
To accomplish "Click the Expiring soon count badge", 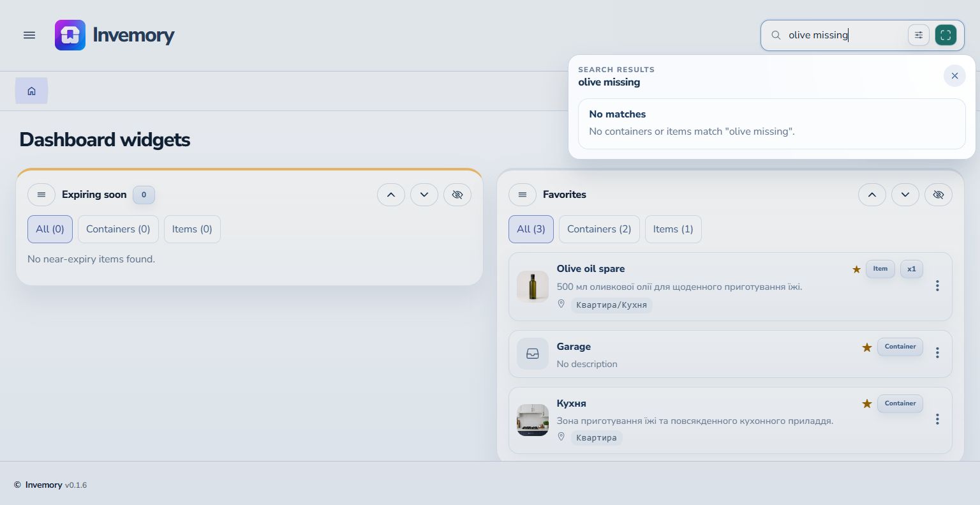I will pyautogui.click(x=144, y=195).
